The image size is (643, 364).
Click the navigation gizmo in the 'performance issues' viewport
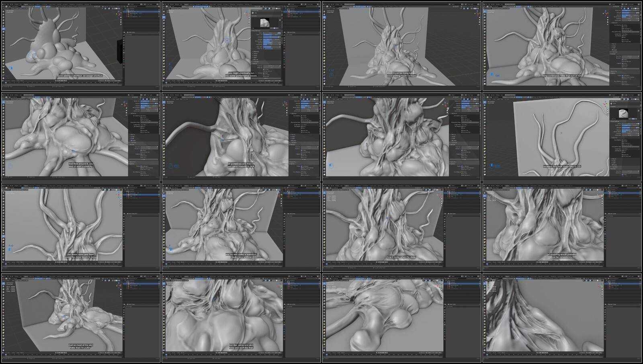click(248, 13)
